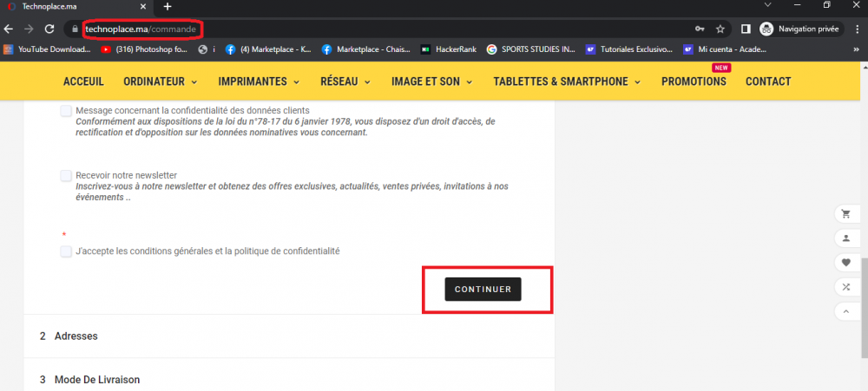The height and width of the screenshot is (391, 868).
Task: Expand step 2 Adresses section
Action: [289, 336]
